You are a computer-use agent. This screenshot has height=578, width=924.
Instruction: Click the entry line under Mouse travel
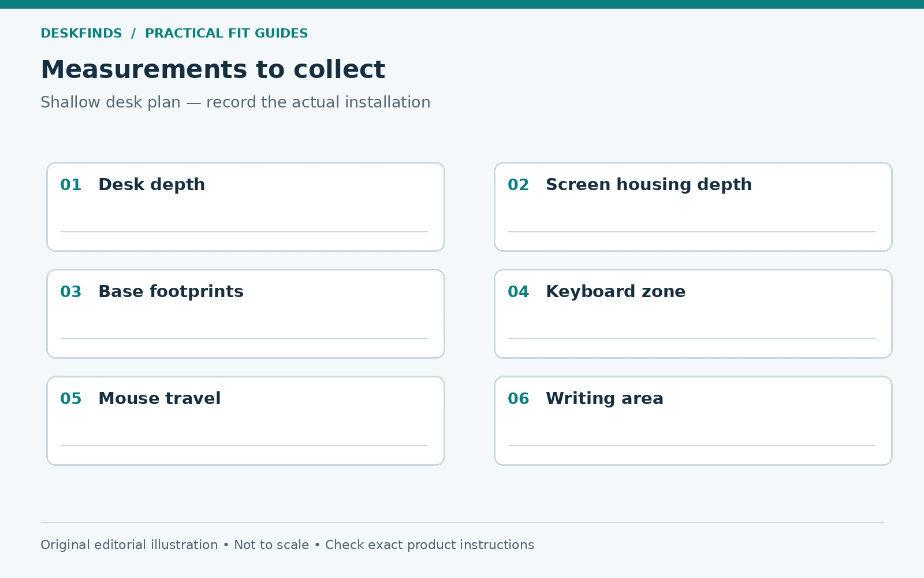pyautogui.click(x=244, y=446)
